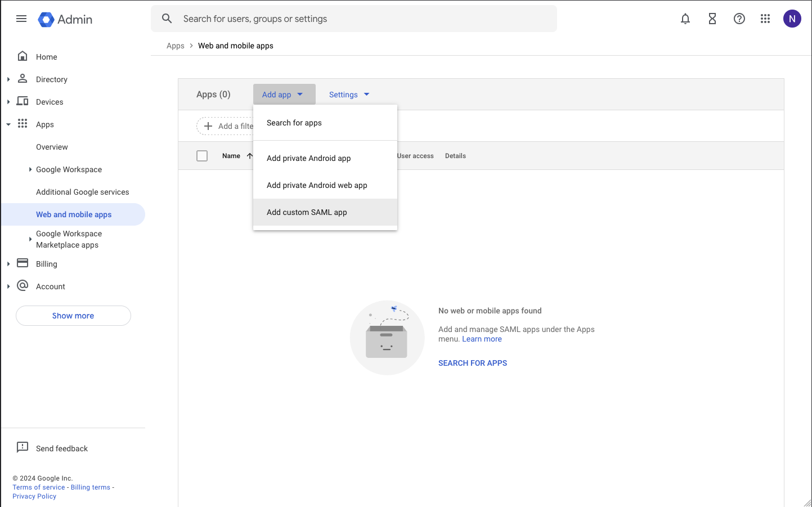Viewport: 812px width, 507px height.
Task: Click the Google Admin logo
Action: [65, 19]
